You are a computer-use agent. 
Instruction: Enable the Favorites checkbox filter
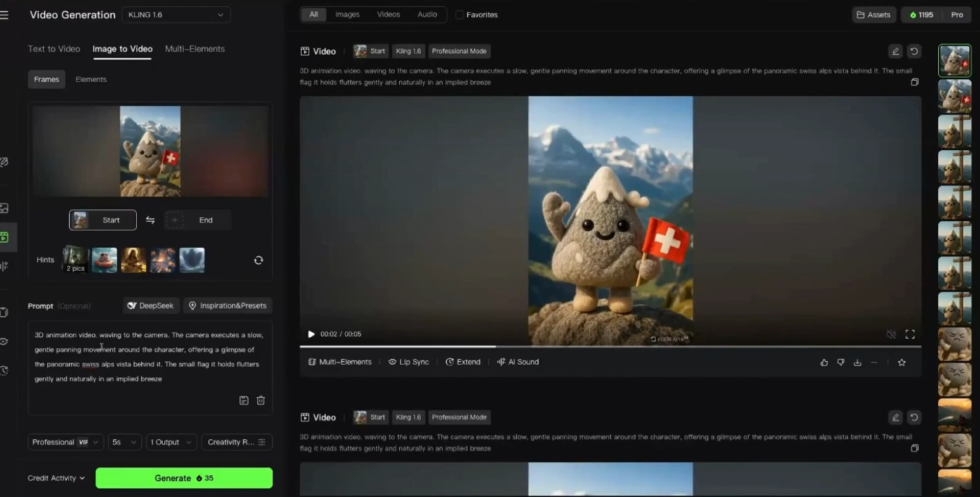pyautogui.click(x=460, y=15)
